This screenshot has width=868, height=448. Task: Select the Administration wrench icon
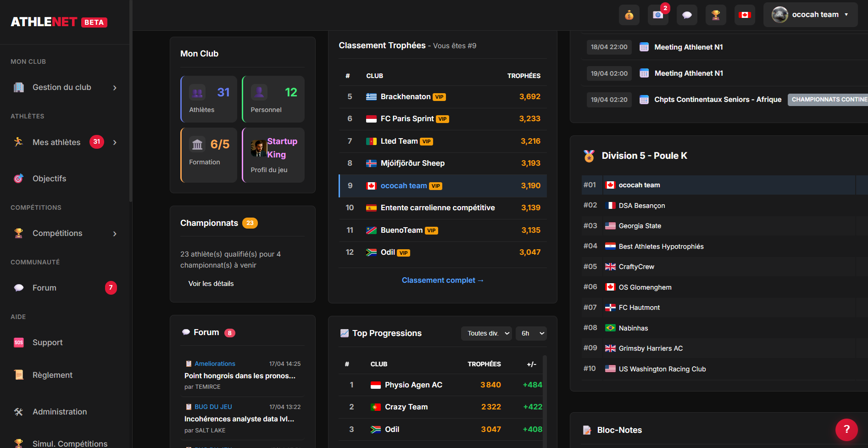(x=19, y=411)
